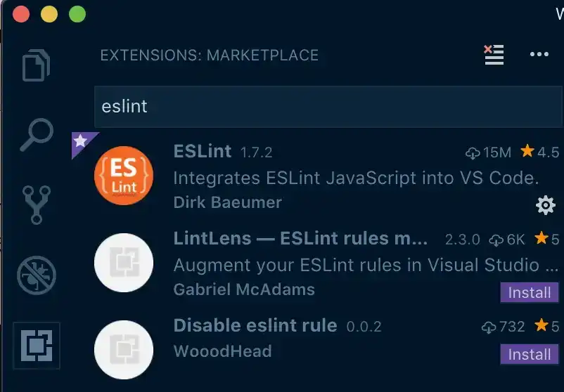Click the ESLint recommended star badge

[82, 143]
